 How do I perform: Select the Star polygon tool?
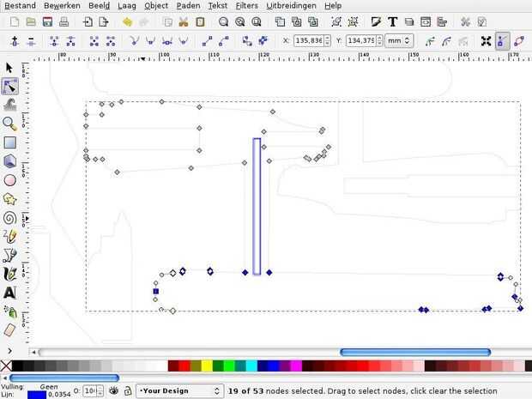[x=9, y=199]
